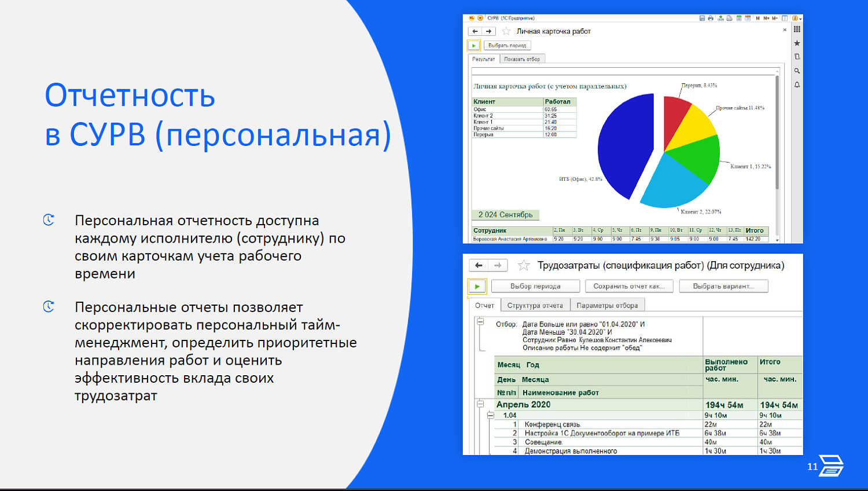
Task: Switch to the Параметры отбора tab
Action: pyautogui.click(x=607, y=305)
